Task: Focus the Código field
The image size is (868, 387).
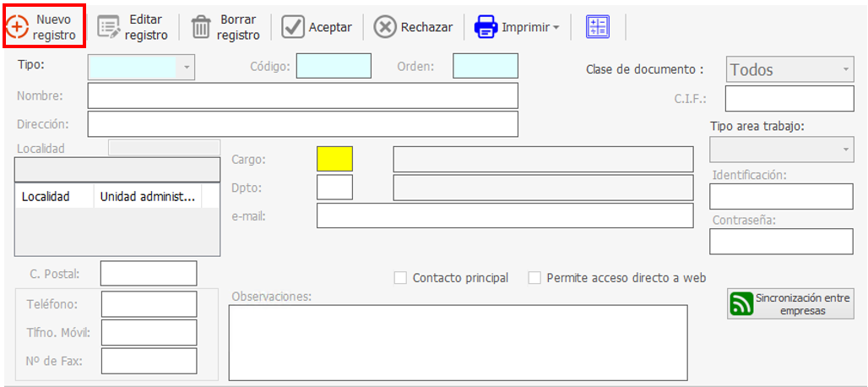Action: click(334, 67)
